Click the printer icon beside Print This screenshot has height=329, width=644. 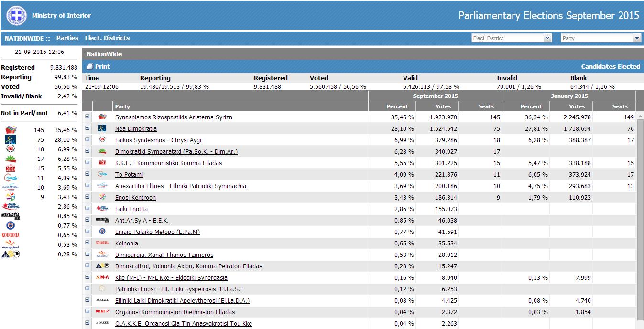point(89,67)
